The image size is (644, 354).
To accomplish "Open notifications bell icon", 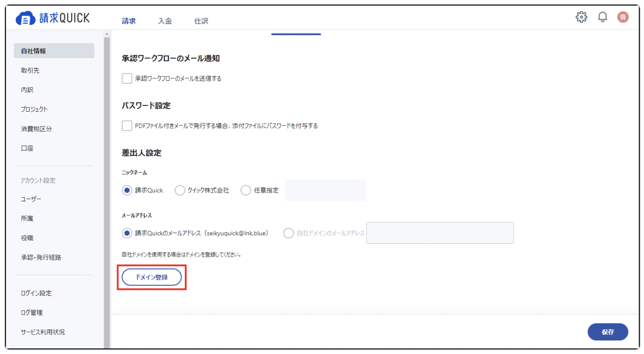I will coord(602,17).
